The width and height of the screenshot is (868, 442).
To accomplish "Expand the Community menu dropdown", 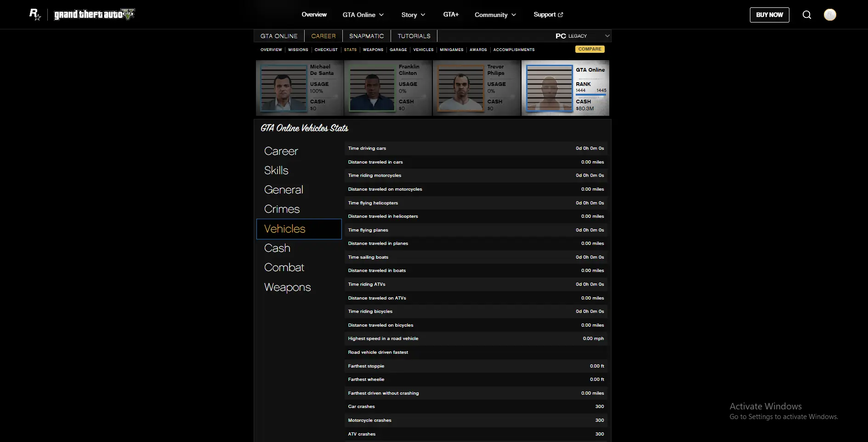I will (x=495, y=15).
